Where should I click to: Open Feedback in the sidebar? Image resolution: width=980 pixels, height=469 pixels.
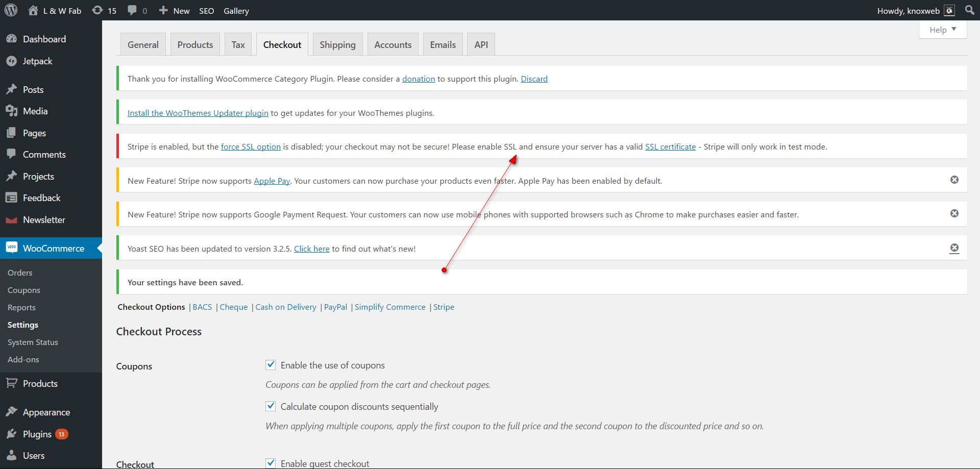41,198
